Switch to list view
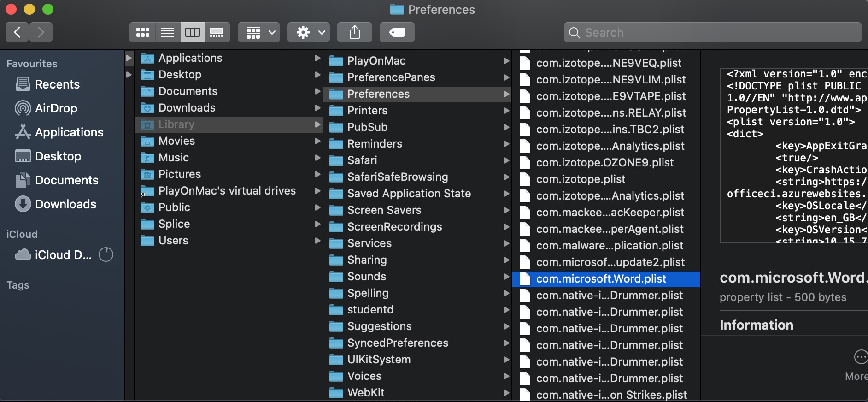 [x=168, y=32]
